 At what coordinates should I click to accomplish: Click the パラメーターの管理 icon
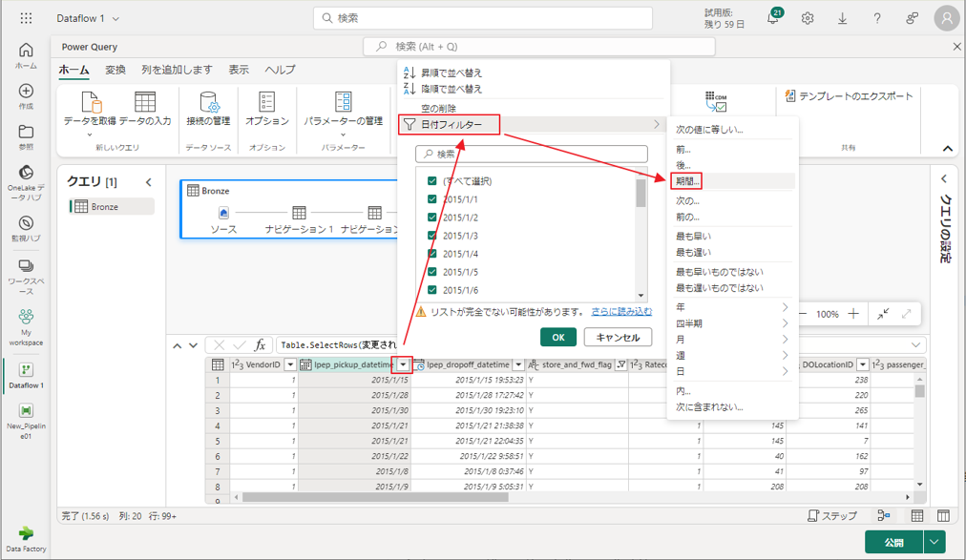coord(343,103)
